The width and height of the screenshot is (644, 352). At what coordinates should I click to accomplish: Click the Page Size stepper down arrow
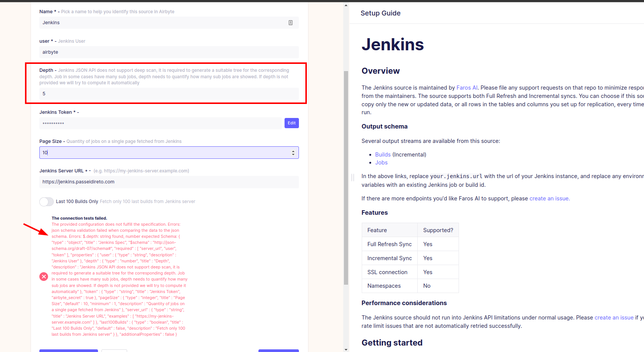coord(293,155)
